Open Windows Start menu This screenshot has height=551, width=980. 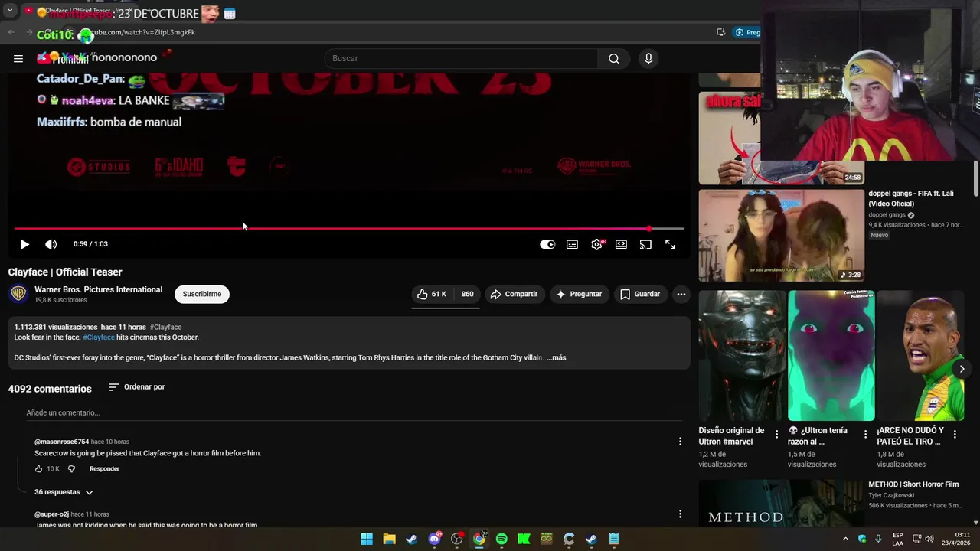coord(367,539)
